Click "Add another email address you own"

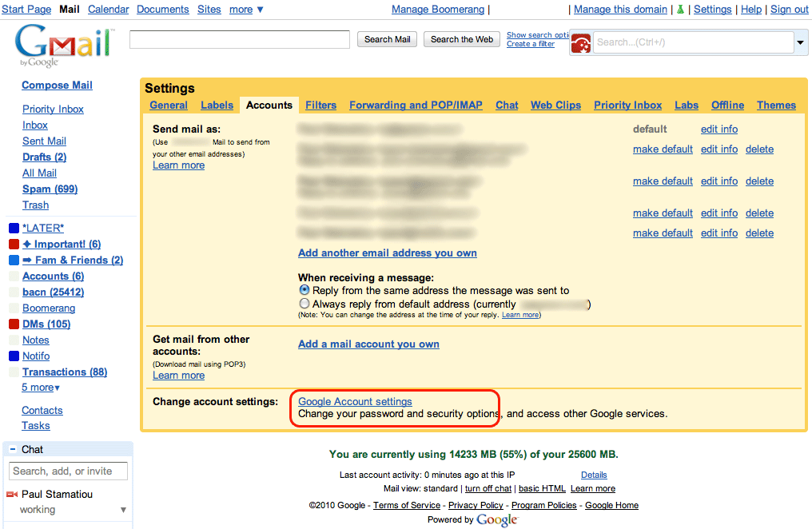[388, 253]
